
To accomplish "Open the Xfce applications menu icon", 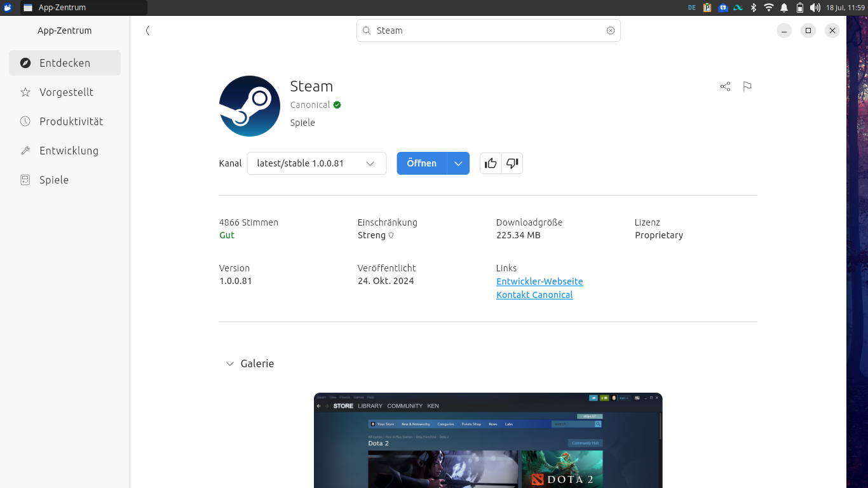I will [8, 8].
